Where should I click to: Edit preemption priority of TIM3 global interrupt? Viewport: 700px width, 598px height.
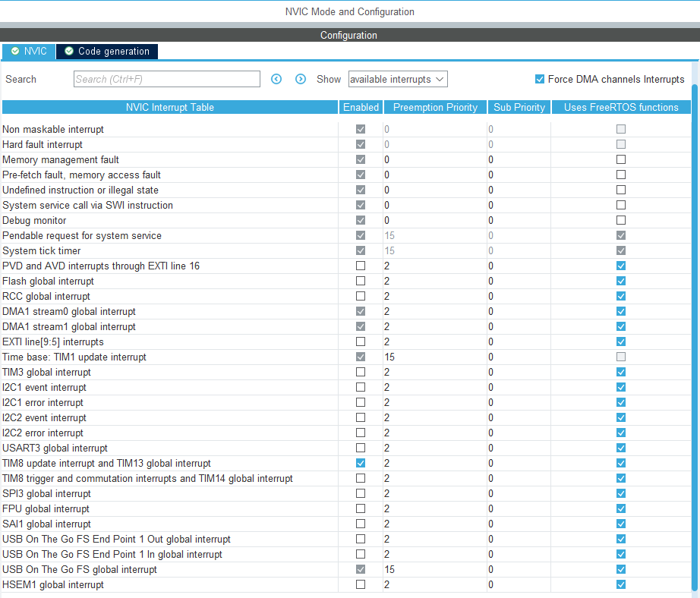coord(435,372)
